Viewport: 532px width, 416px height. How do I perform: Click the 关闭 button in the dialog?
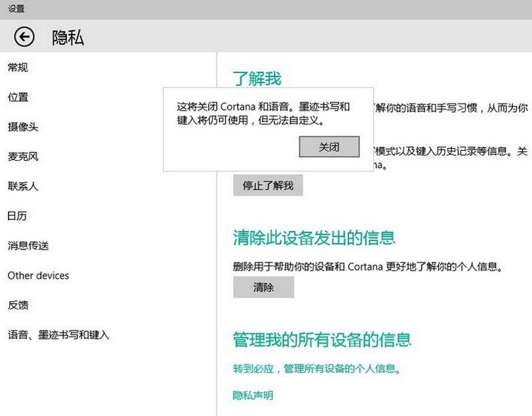coord(329,147)
